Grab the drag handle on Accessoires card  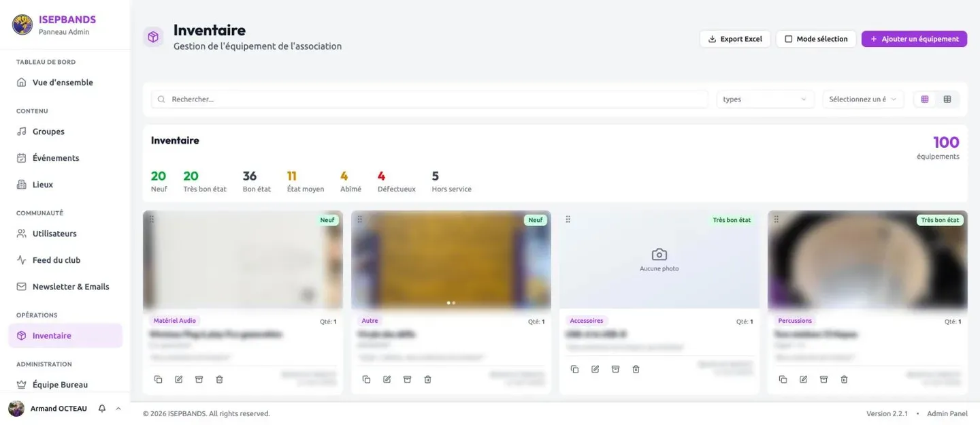point(568,219)
